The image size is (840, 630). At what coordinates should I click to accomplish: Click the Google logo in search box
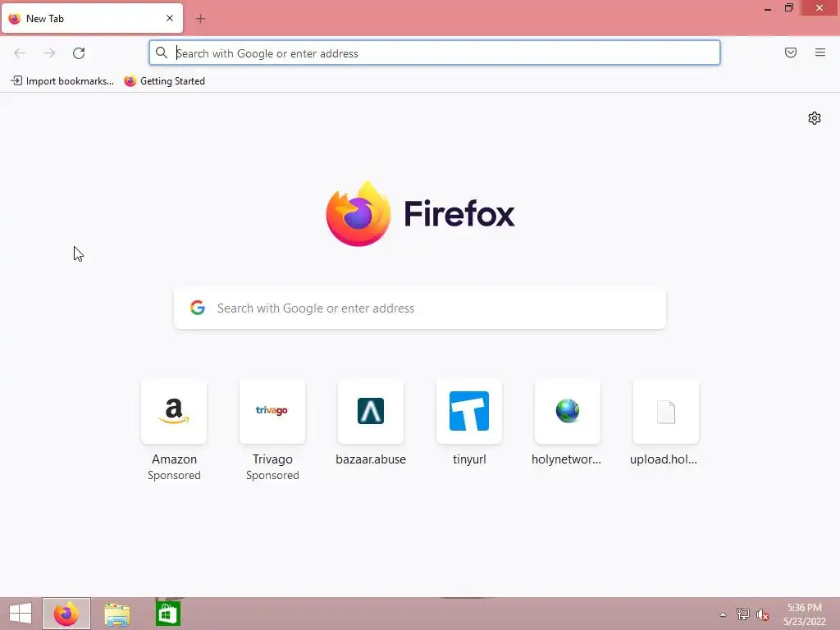coord(198,308)
